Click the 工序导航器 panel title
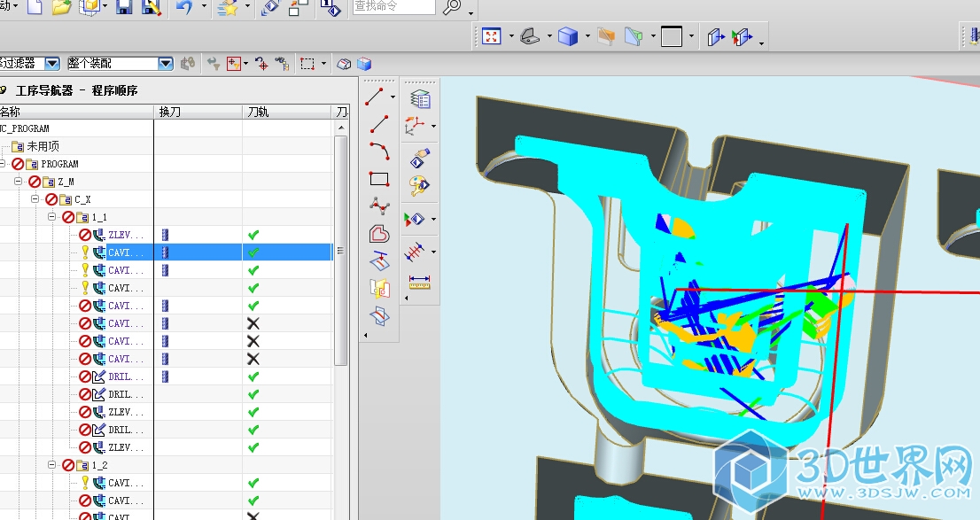This screenshot has height=520, width=980. (76, 90)
